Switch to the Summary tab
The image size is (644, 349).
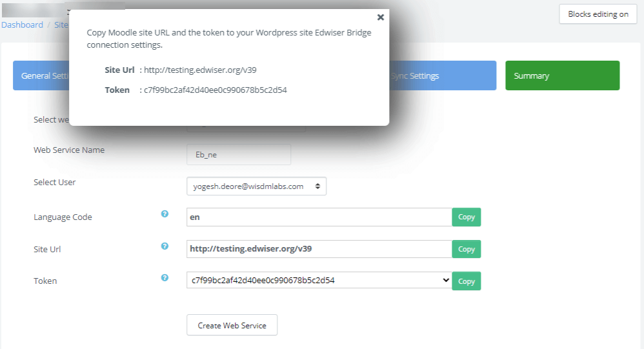coord(562,75)
